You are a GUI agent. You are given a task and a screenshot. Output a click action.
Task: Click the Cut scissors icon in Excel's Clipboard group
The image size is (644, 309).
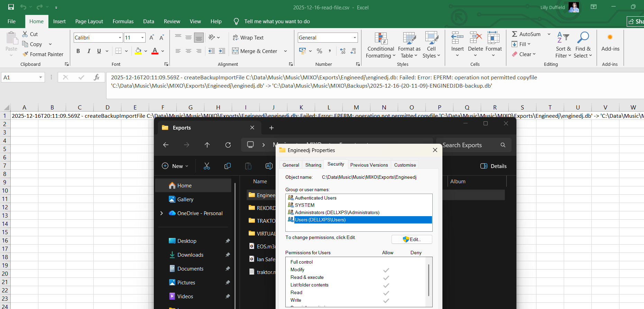click(x=25, y=34)
